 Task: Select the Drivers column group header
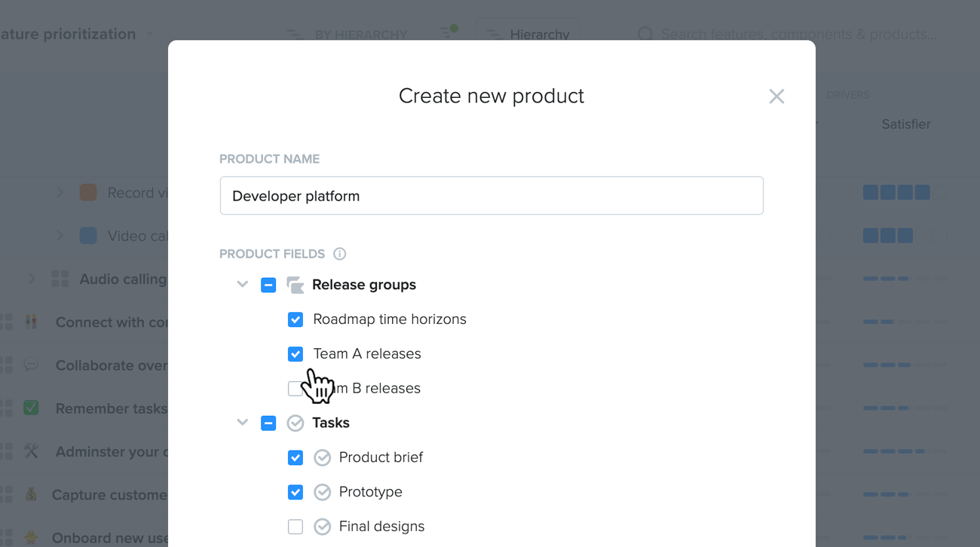point(847,95)
